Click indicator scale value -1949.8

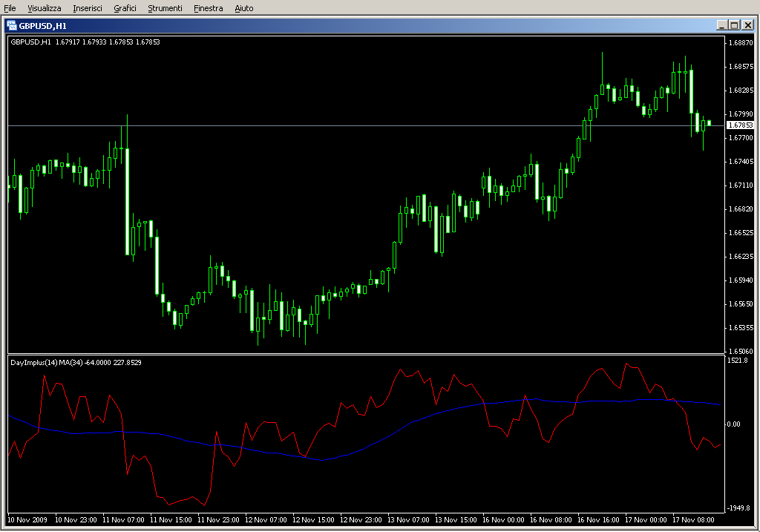(x=738, y=508)
